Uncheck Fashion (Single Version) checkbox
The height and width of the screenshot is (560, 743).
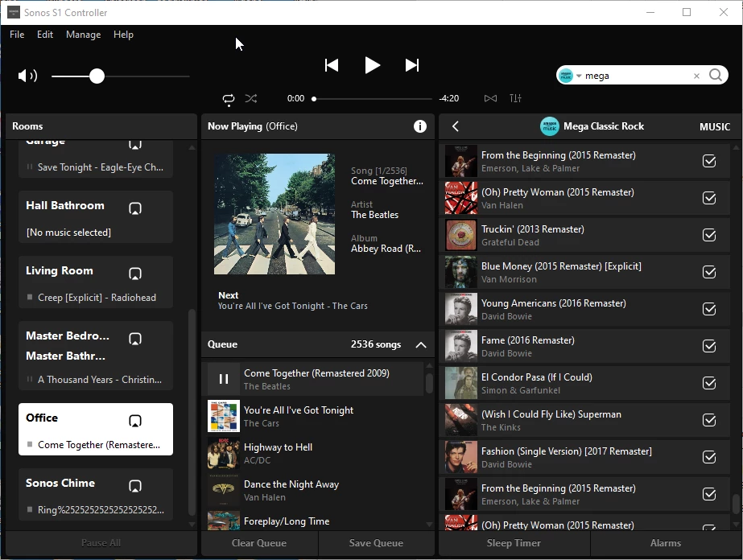point(709,457)
